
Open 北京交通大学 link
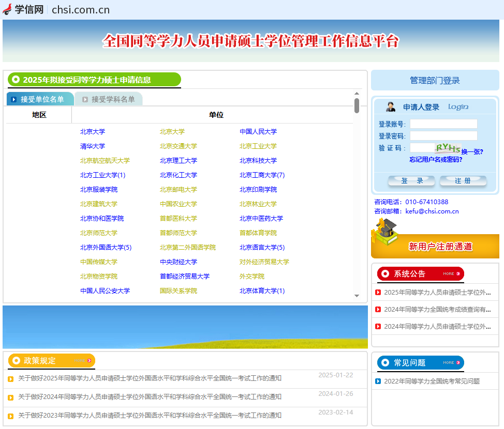pos(179,146)
